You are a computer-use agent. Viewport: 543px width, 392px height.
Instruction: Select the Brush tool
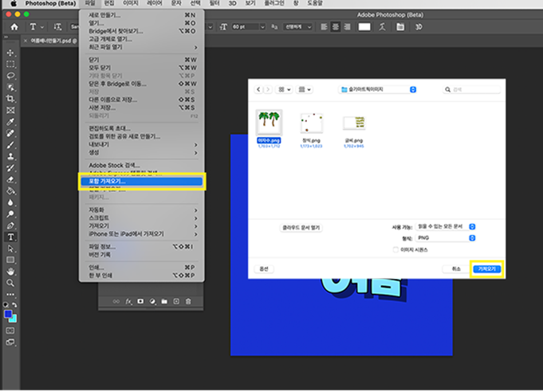click(10, 145)
